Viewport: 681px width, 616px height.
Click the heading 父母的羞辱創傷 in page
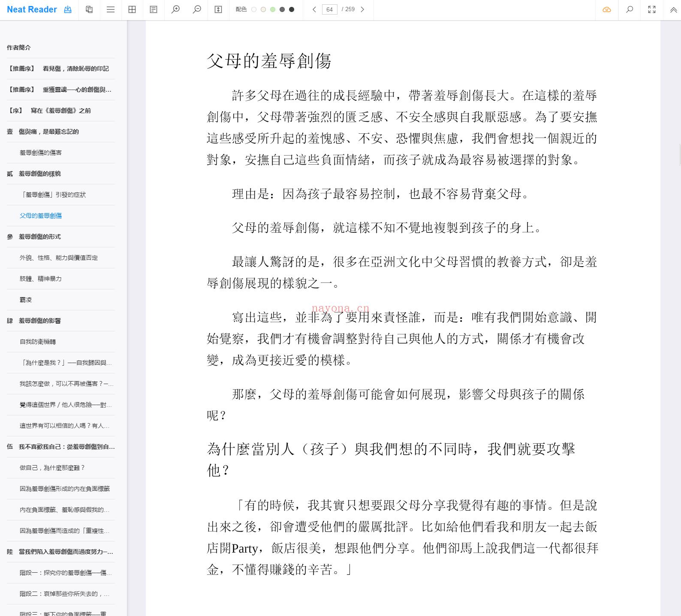(269, 61)
